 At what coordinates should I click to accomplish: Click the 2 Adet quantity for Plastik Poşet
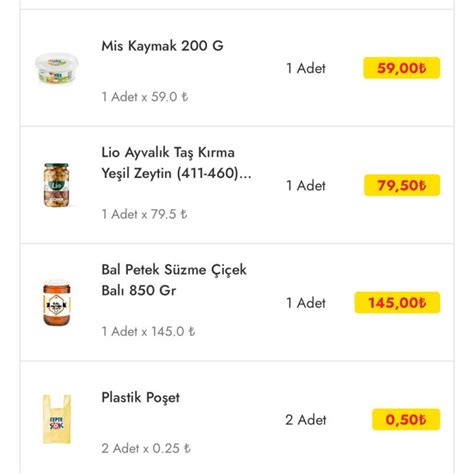pos(306,420)
